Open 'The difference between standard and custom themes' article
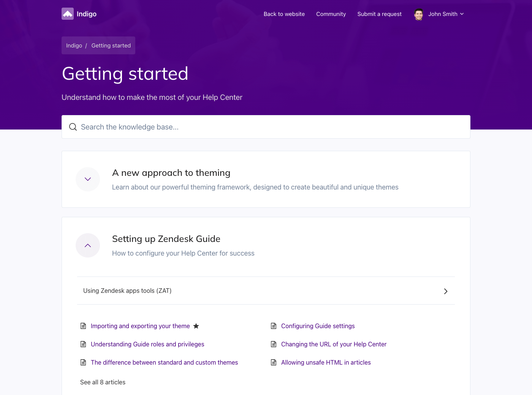This screenshot has width=532, height=395. coord(164,362)
